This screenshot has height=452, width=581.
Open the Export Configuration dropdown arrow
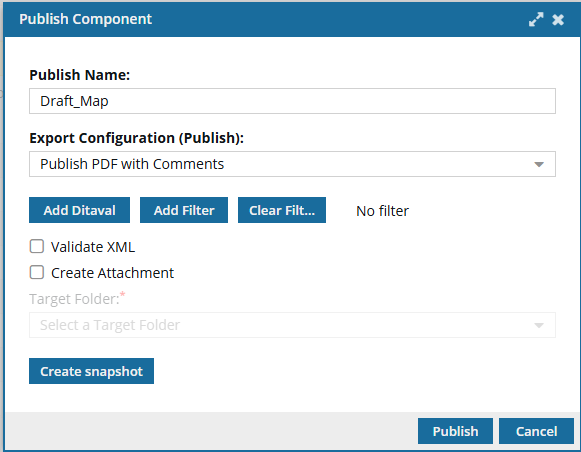(539, 164)
